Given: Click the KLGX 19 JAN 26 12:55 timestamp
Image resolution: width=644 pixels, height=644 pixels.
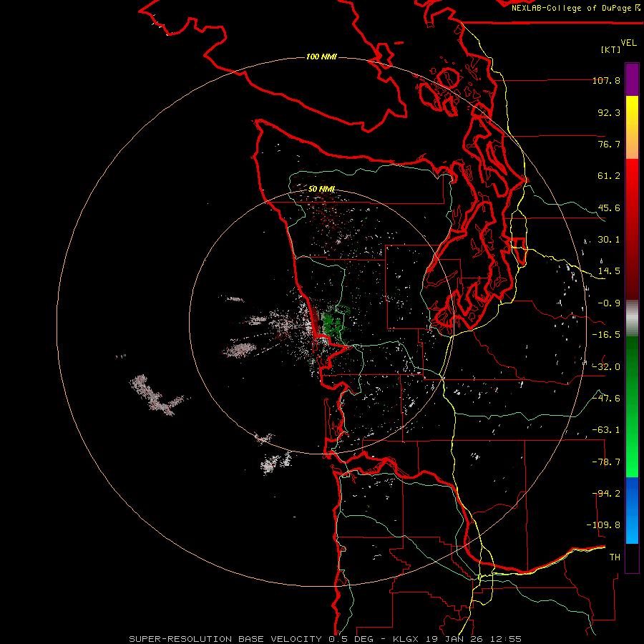Looking at the screenshot, I should 457,639.
